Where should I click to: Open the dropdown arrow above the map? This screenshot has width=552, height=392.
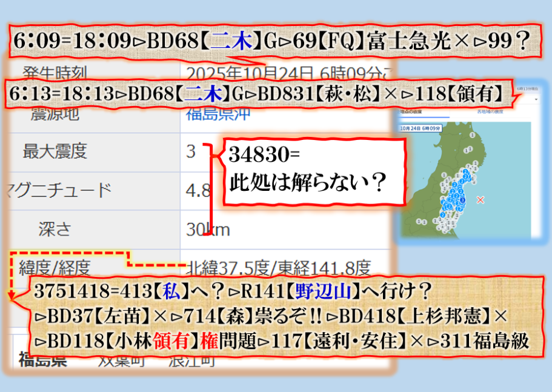point(537,98)
